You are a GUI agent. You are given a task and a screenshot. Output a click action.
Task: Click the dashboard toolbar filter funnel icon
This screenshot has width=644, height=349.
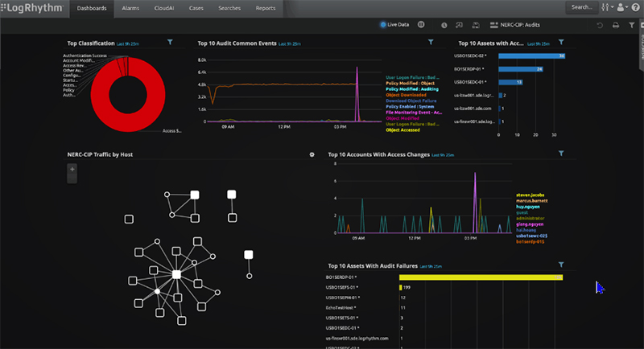[632, 25]
